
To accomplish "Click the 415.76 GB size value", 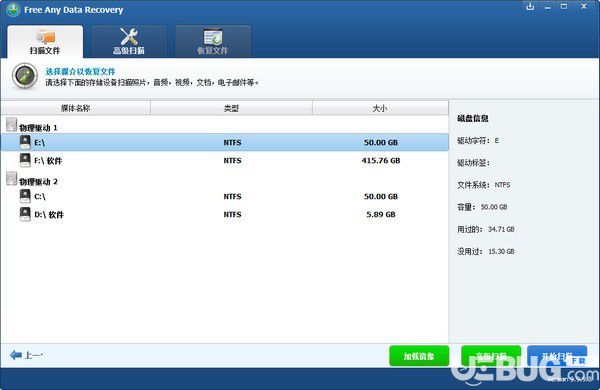I will (381, 161).
